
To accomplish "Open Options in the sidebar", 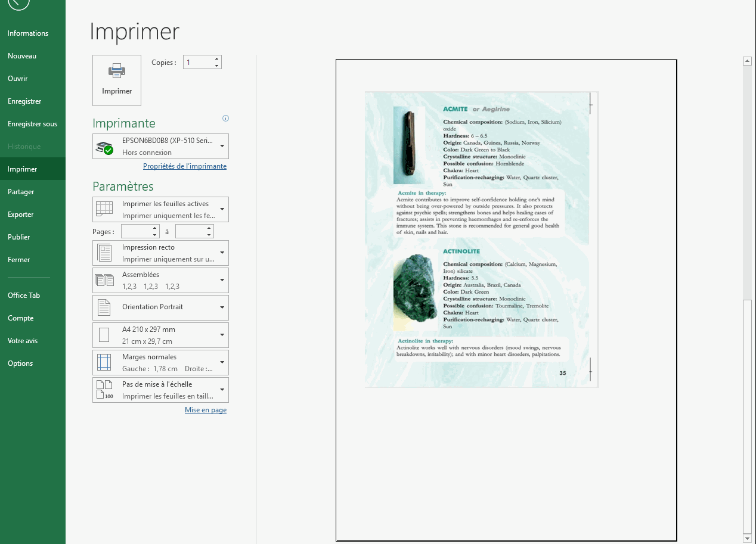I will point(33,363).
